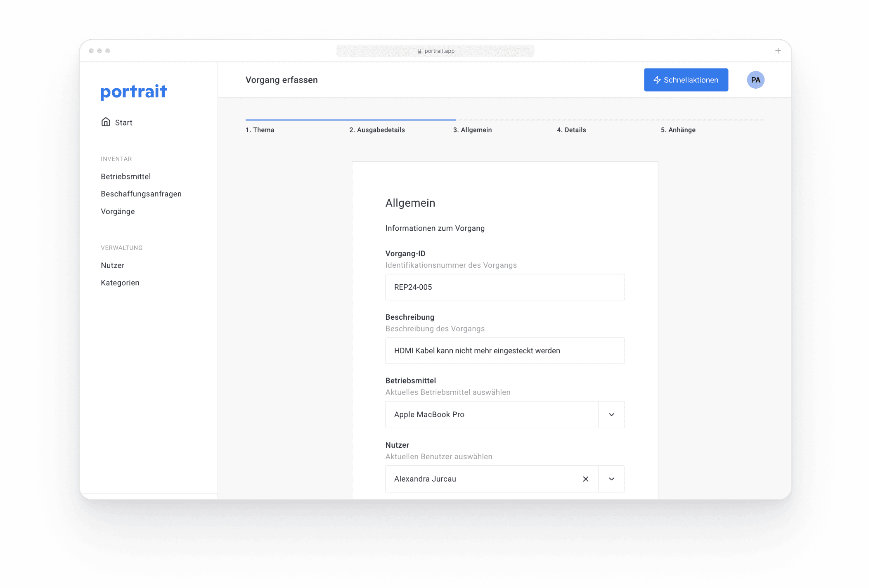Expand the Nutzer dropdown chevron
Screen dimensions: 871x588
611,479
